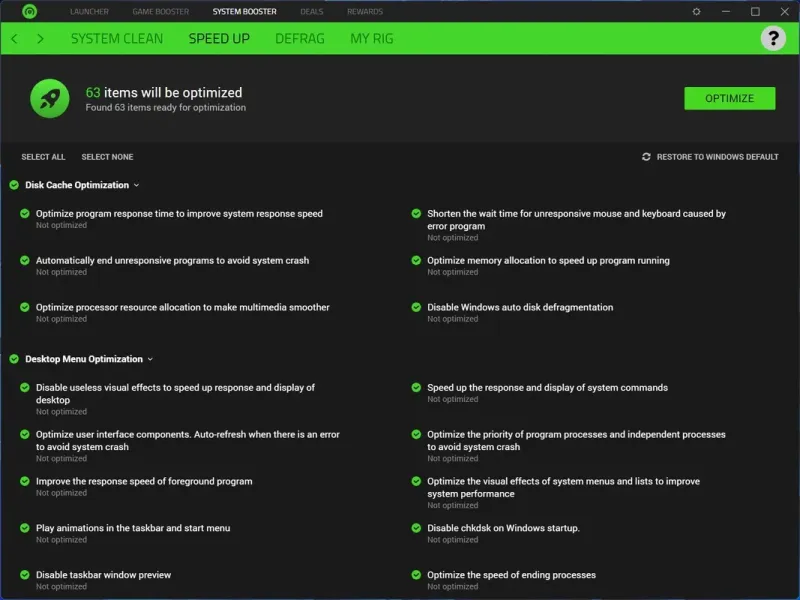Switch to SYSTEM CLEAN section

(117, 38)
